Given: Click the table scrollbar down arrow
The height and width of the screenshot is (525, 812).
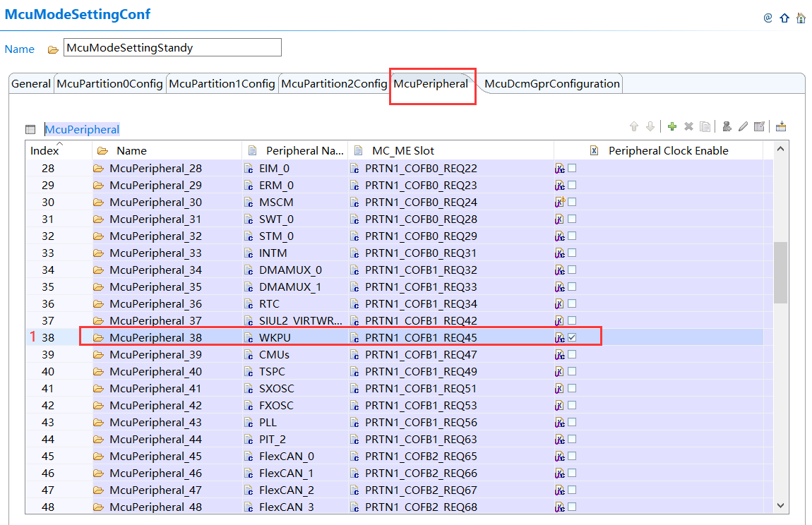Looking at the screenshot, I should tap(780, 505).
